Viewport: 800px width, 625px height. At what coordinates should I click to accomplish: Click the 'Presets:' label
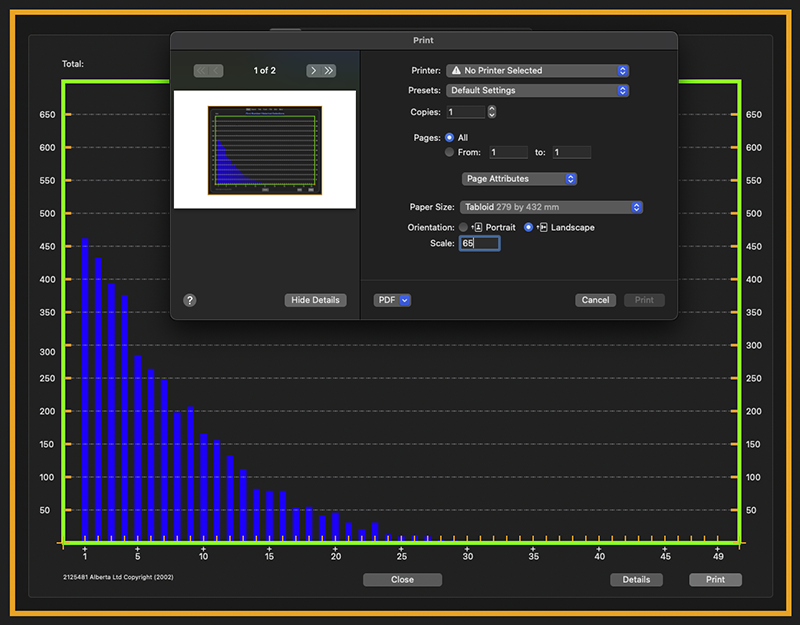pyautogui.click(x=424, y=90)
